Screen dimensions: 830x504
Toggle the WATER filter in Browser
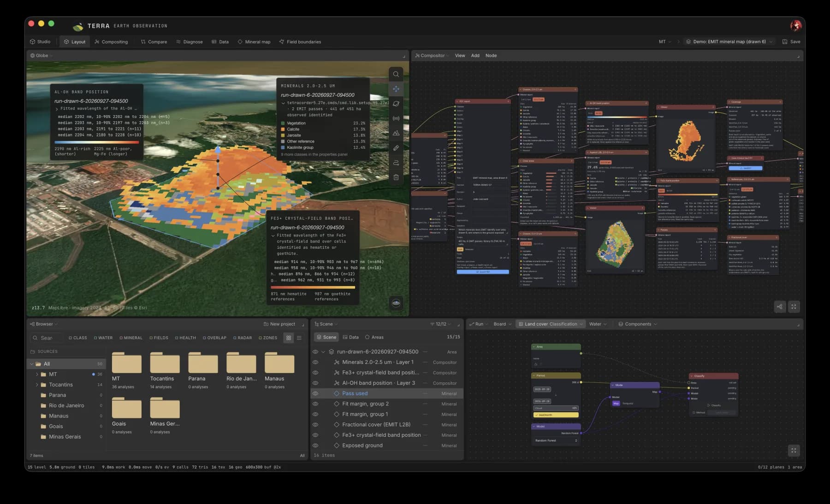(103, 338)
